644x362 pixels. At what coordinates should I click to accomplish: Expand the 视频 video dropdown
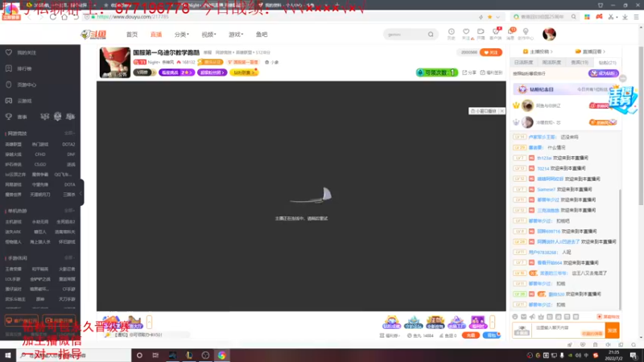click(208, 35)
